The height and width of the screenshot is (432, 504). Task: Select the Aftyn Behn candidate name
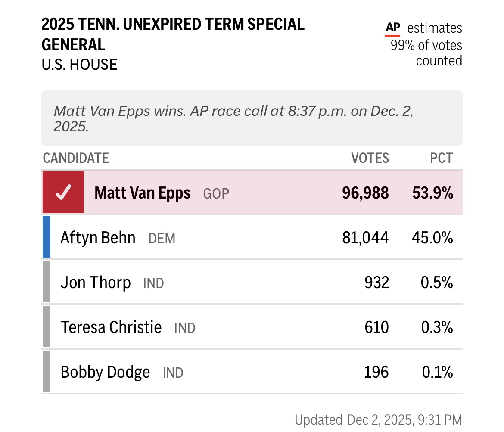98,238
